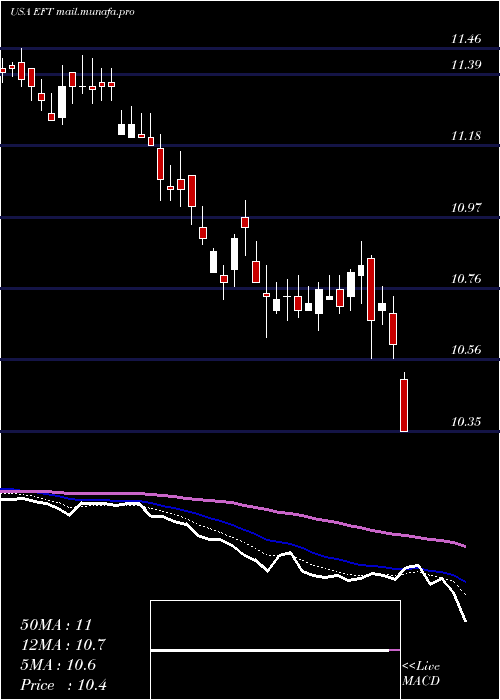Click the MACD indicator box
Screen dimensions: 500x700
pos(275,650)
